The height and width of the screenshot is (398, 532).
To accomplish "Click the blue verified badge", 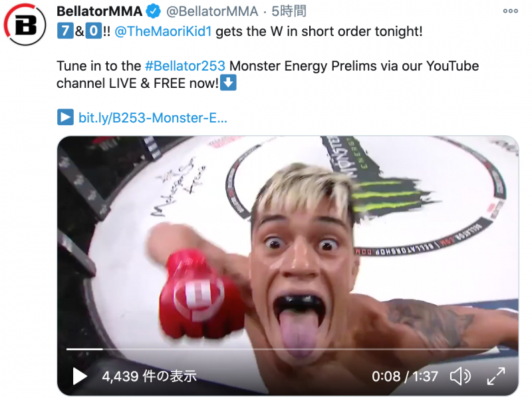I will pos(154,11).
